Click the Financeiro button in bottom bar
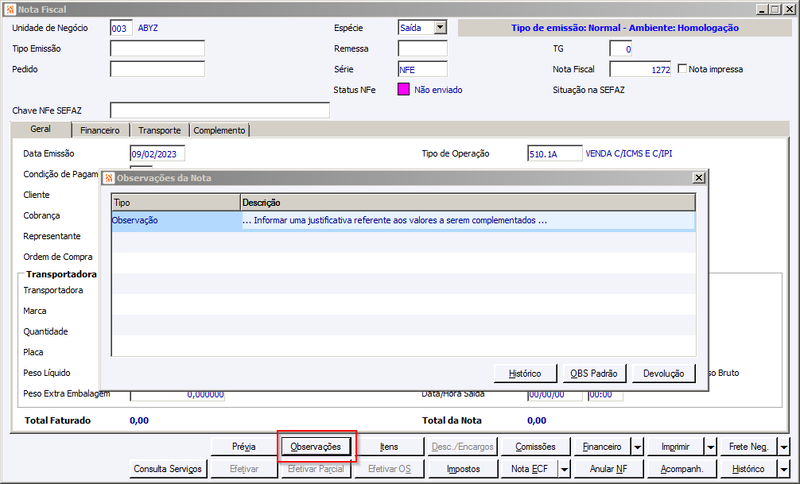800x484 pixels. pos(603,447)
